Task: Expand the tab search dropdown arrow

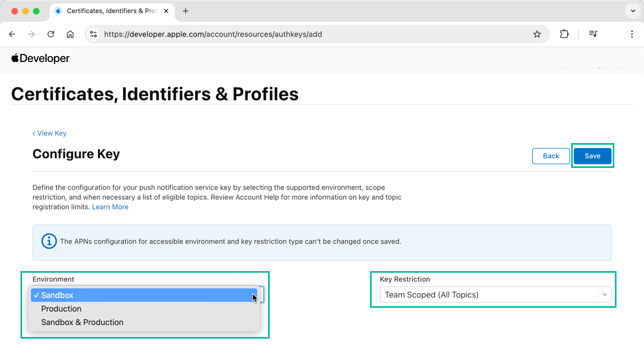Action: pyautogui.click(x=632, y=11)
